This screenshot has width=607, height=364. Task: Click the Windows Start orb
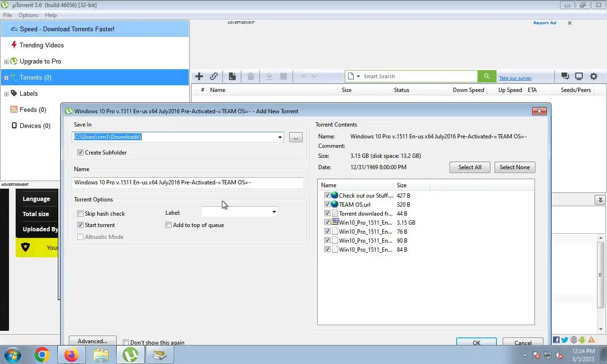click(12, 355)
